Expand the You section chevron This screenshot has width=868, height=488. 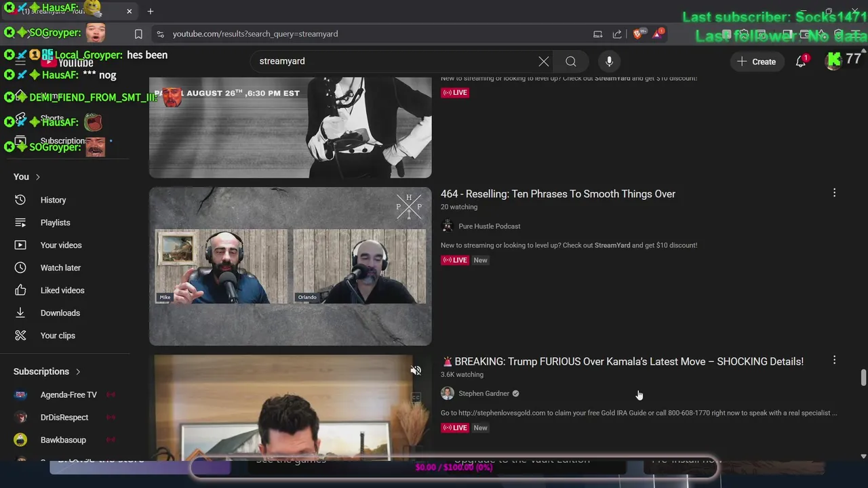pos(37,177)
